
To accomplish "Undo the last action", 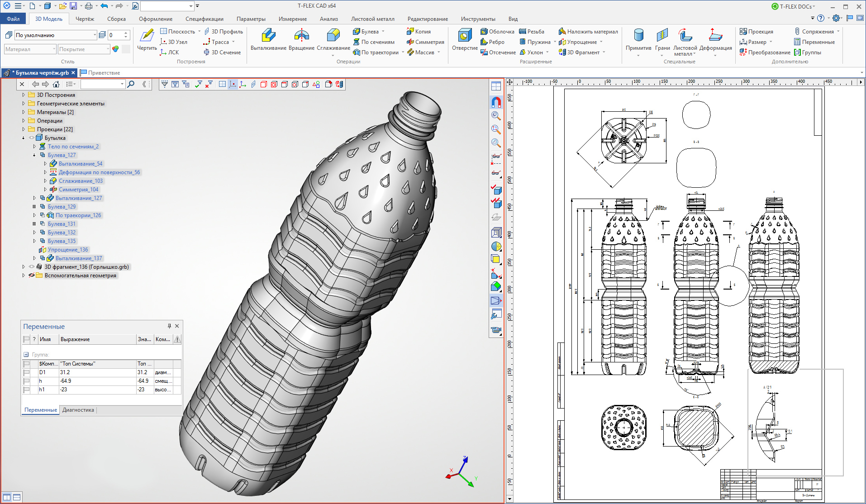I will (x=104, y=6).
